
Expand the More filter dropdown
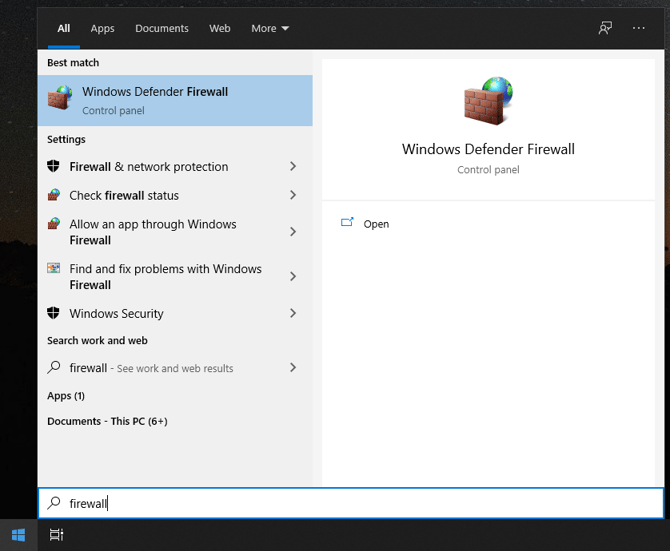pos(270,29)
